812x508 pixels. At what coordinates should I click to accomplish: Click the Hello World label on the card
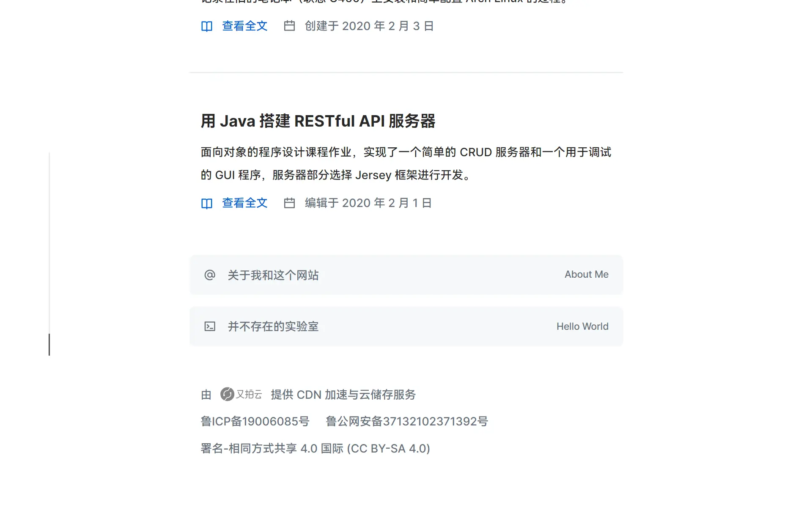(x=582, y=326)
